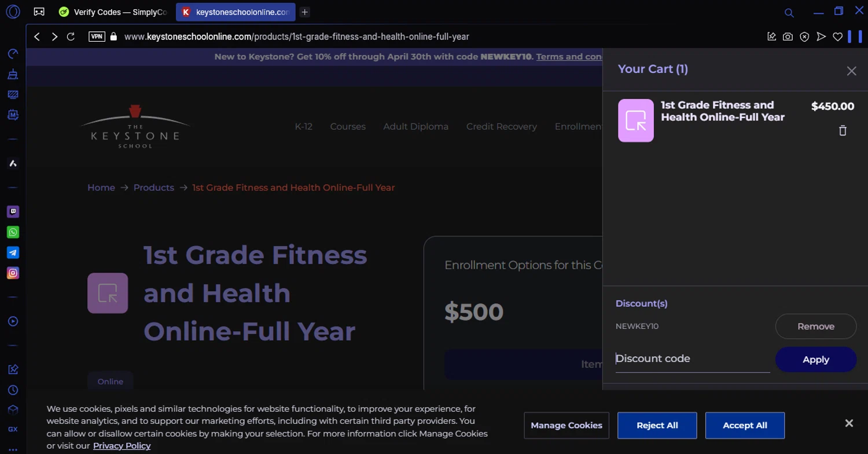Open Extensions cube icon in sidebar

[x=13, y=410]
